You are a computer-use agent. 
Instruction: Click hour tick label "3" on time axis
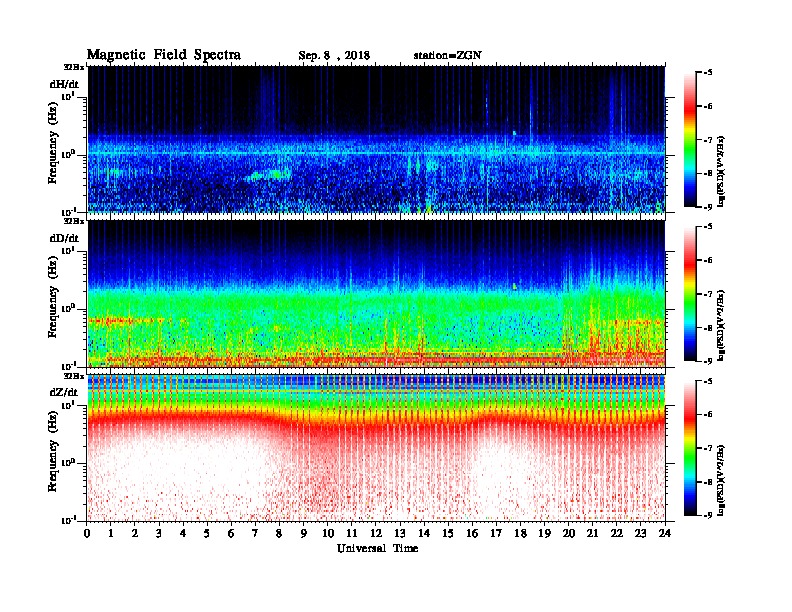click(159, 534)
